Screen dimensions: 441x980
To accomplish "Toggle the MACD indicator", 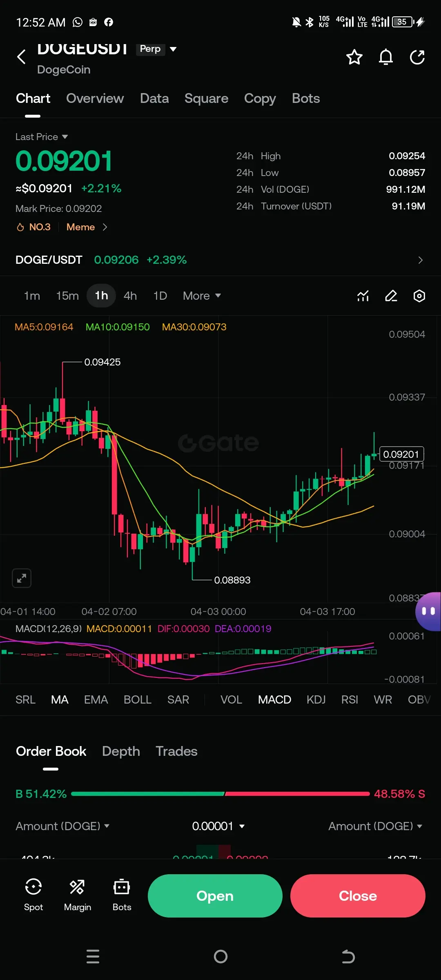I will coord(274,699).
